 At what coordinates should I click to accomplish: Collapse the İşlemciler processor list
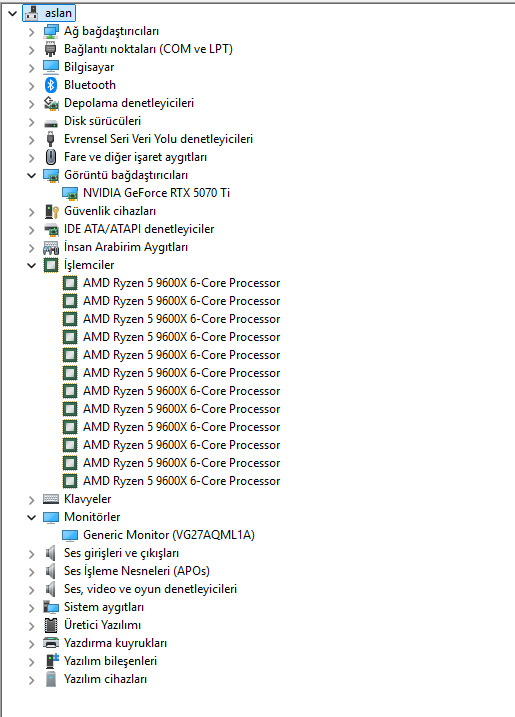[x=32, y=265]
